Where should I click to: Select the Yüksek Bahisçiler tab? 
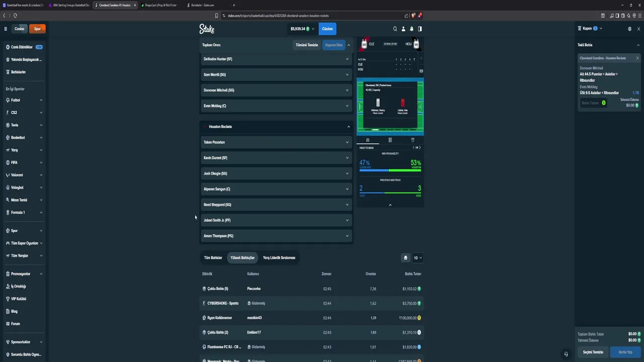(243, 257)
